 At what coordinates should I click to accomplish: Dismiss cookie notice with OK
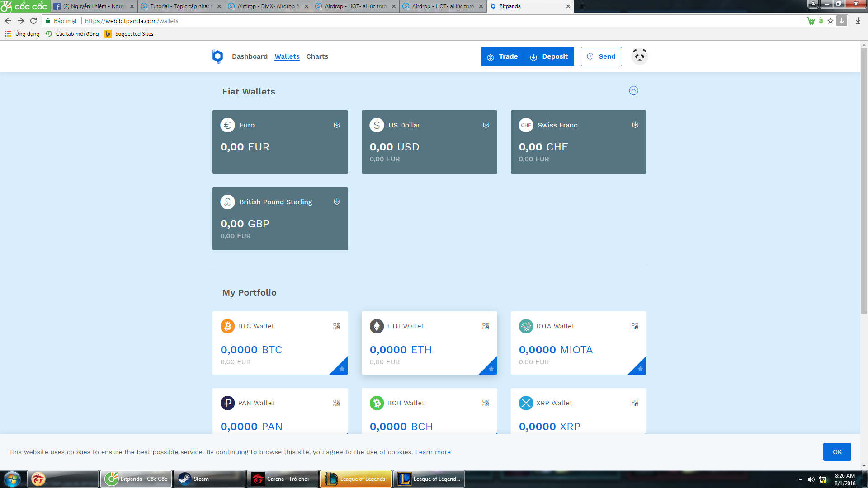point(837,452)
